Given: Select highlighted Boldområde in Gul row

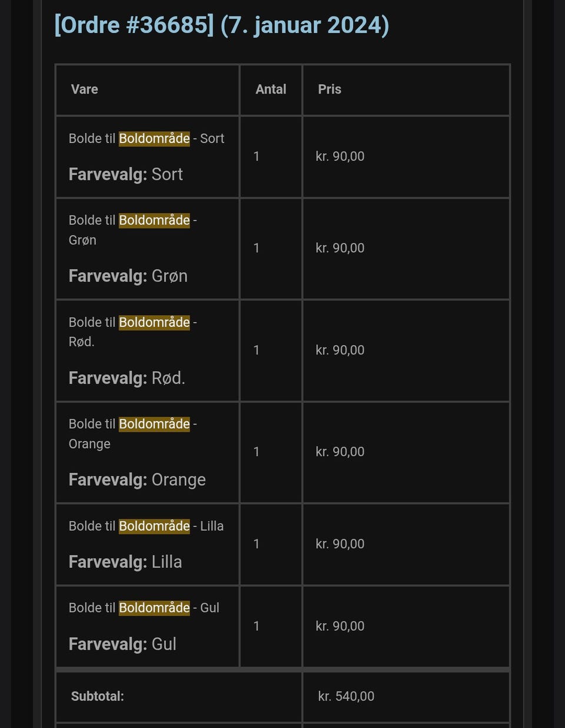Looking at the screenshot, I should [x=154, y=608].
